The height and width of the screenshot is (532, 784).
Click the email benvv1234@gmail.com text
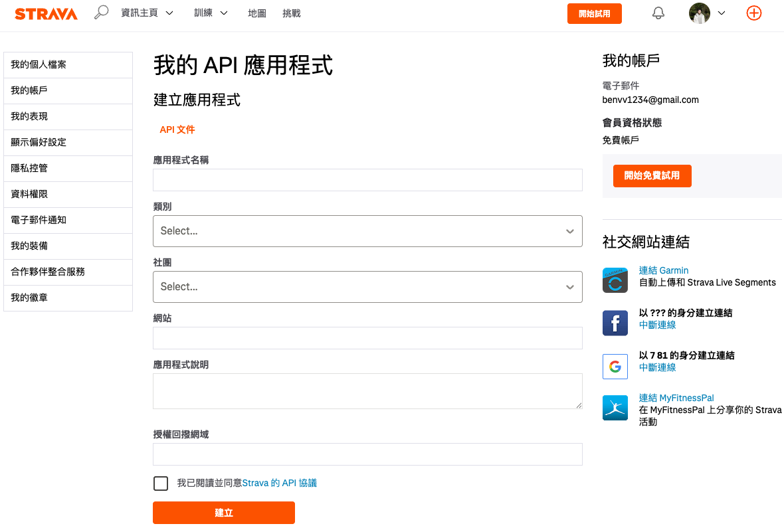(x=650, y=100)
